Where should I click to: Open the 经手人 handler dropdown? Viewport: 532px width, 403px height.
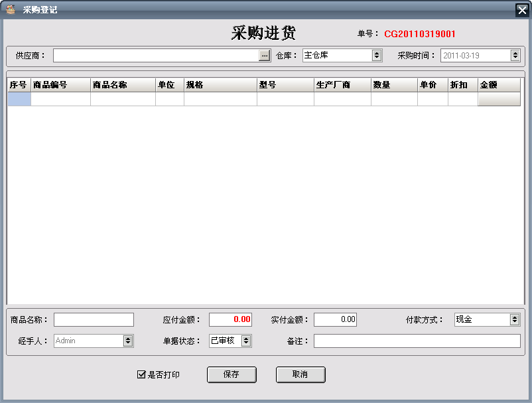(x=128, y=341)
